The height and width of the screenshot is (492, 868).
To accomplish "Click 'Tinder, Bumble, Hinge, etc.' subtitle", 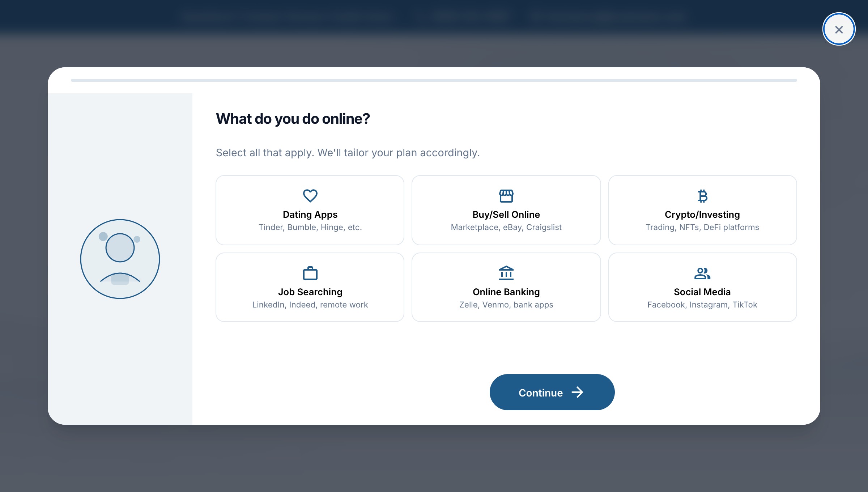I will pyautogui.click(x=310, y=227).
